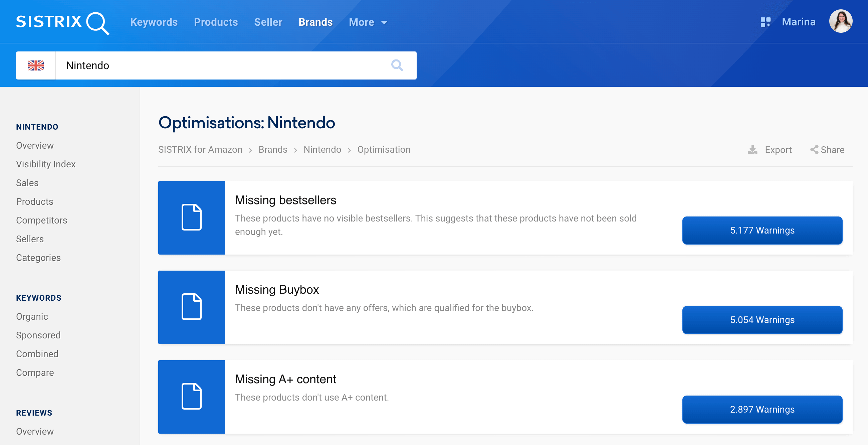Click the search magnifier icon
This screenshot has width=868, height=445.
click(x=397, y=65)
